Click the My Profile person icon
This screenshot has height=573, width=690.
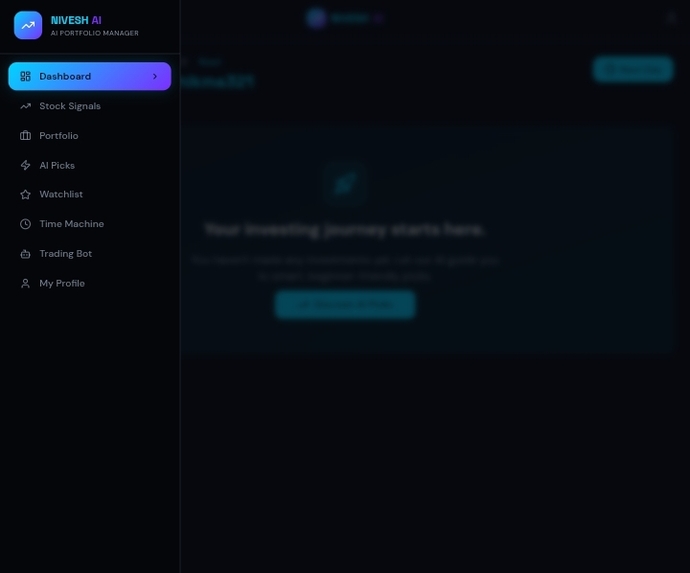point(26,283)
